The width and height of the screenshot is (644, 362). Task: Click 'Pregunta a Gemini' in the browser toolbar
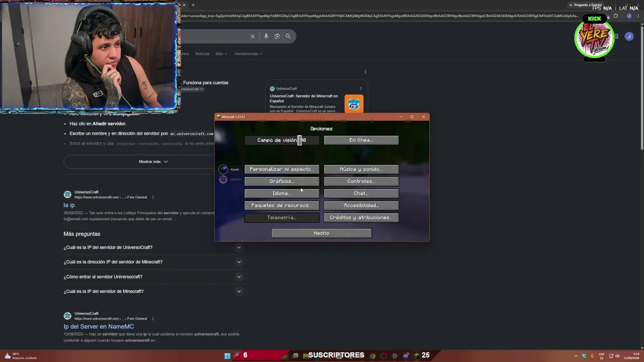click(x=585, y=5)
